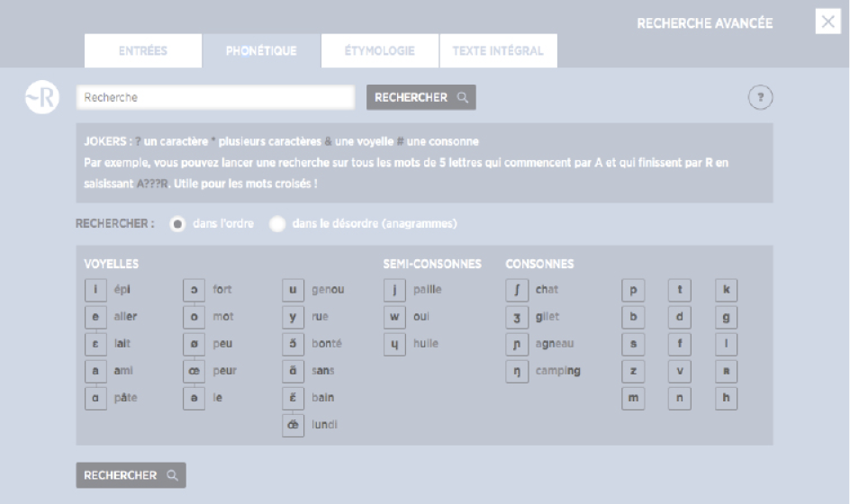Insert the phonetic symbol ʒ for gilet
The width and height of the screenshot is (850, 504).
pyautogui.click(x=517, y=317)
